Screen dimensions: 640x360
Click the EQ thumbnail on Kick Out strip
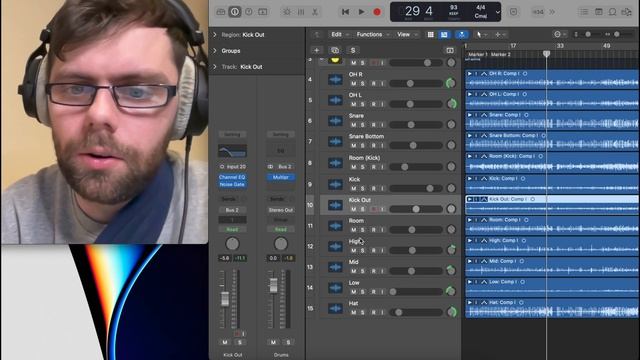[x=232, y=151]
